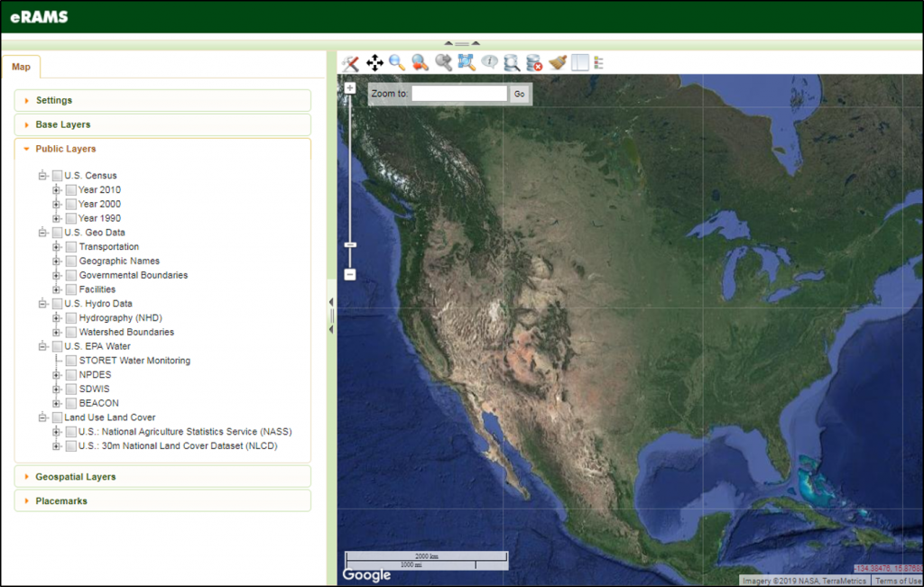Expand the Year 2010 node

coord(56,189)
